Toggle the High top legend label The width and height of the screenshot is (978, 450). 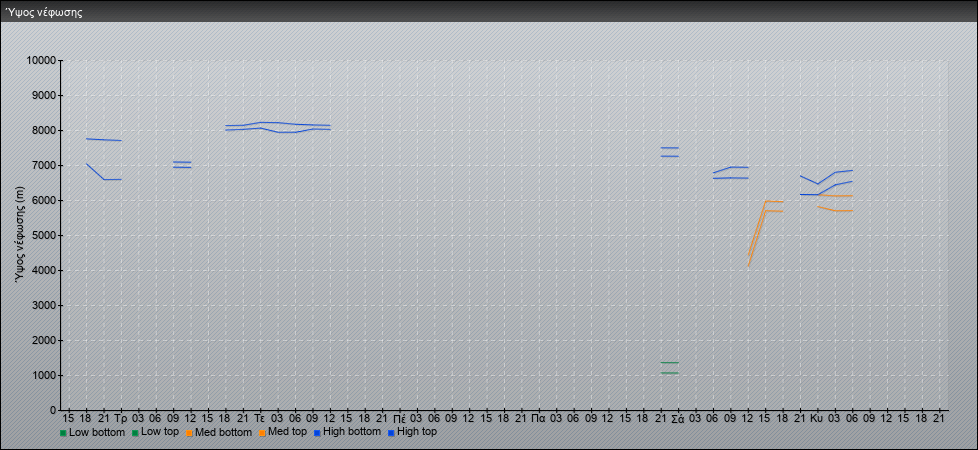point(417,432)
